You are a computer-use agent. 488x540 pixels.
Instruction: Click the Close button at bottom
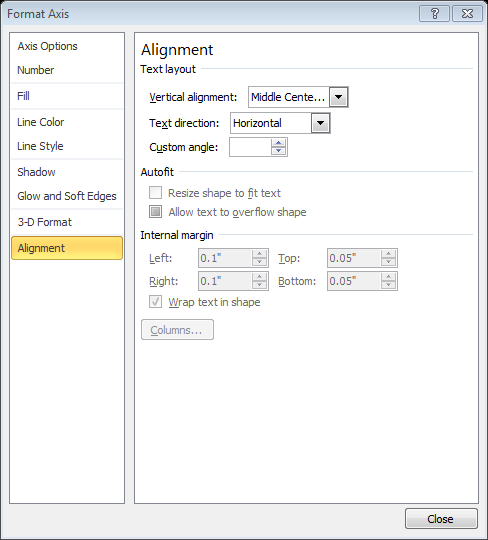[x=441, y=519]
